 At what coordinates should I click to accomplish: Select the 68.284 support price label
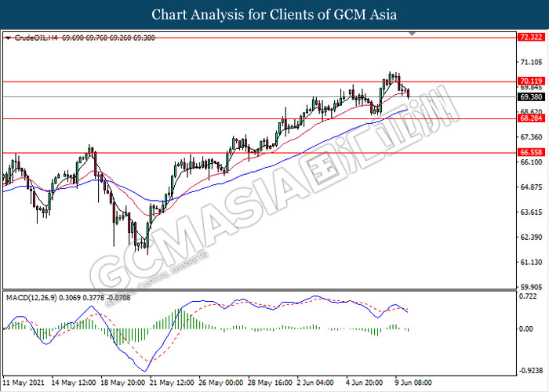click(x=531, y=118)
